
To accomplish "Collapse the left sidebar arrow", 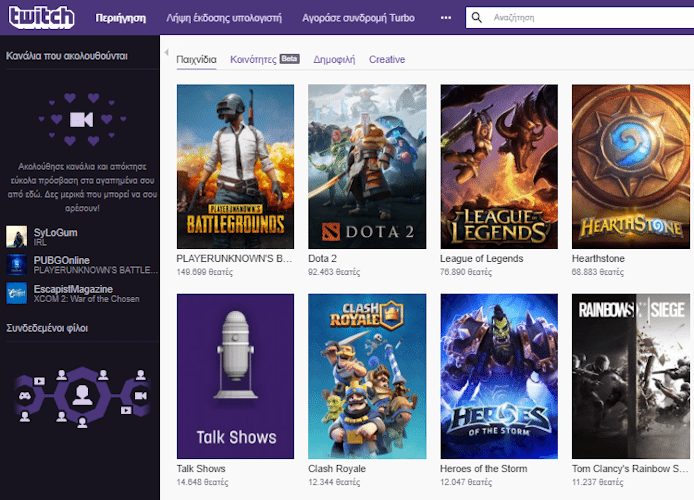I will (166, 52).
